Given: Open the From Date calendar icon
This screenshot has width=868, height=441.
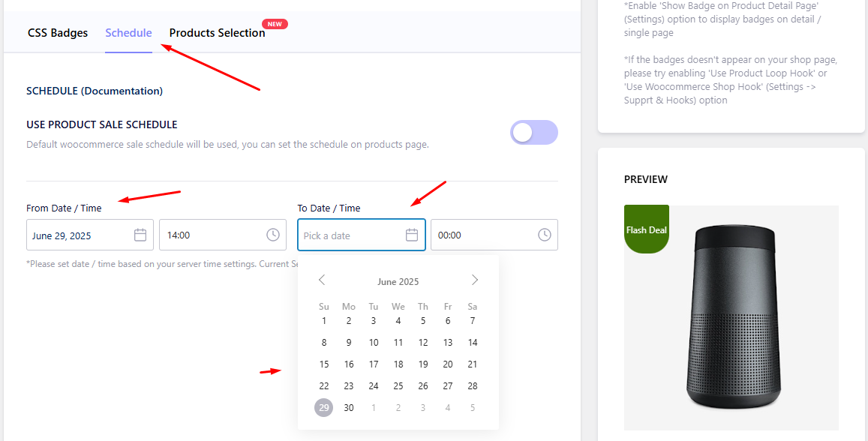Looking at the screenshot, I should [140, 235].
